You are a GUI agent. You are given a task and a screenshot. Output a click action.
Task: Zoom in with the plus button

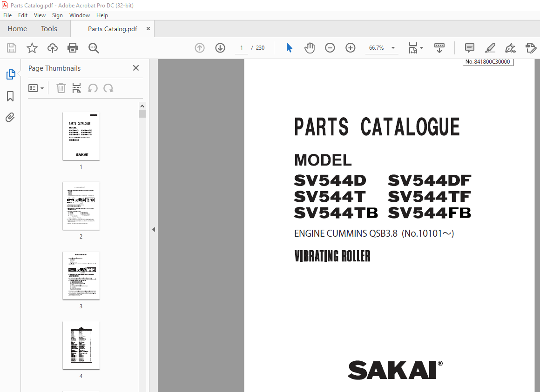point(350,48)
